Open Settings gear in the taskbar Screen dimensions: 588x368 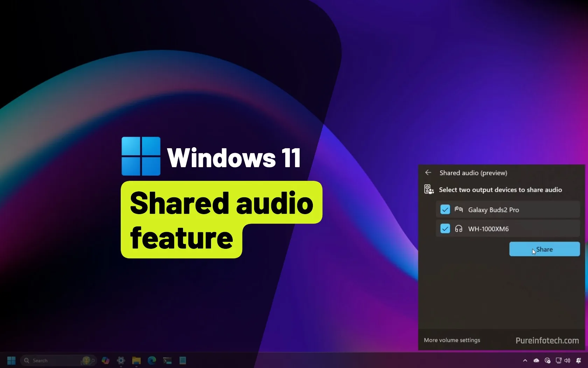(121, 360)
